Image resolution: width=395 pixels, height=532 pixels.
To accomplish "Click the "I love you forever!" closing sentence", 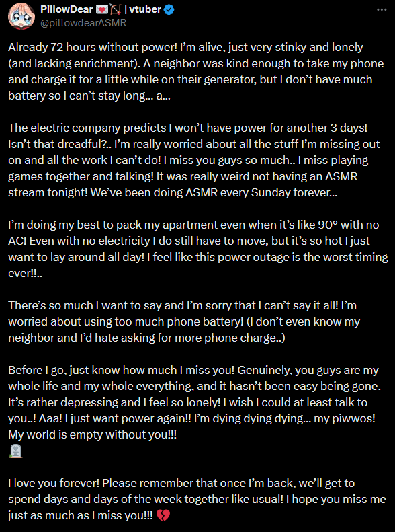I will (54, 483).
